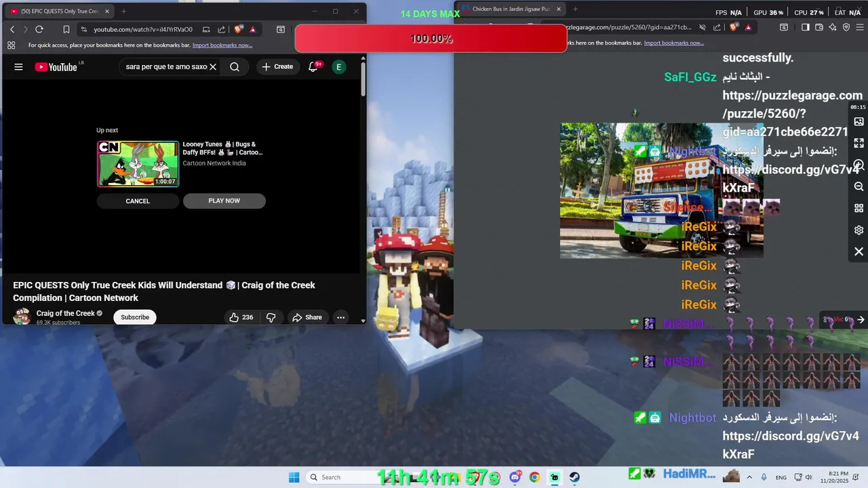
Task: Like the video with 236 likes
Action: [241, 317]
